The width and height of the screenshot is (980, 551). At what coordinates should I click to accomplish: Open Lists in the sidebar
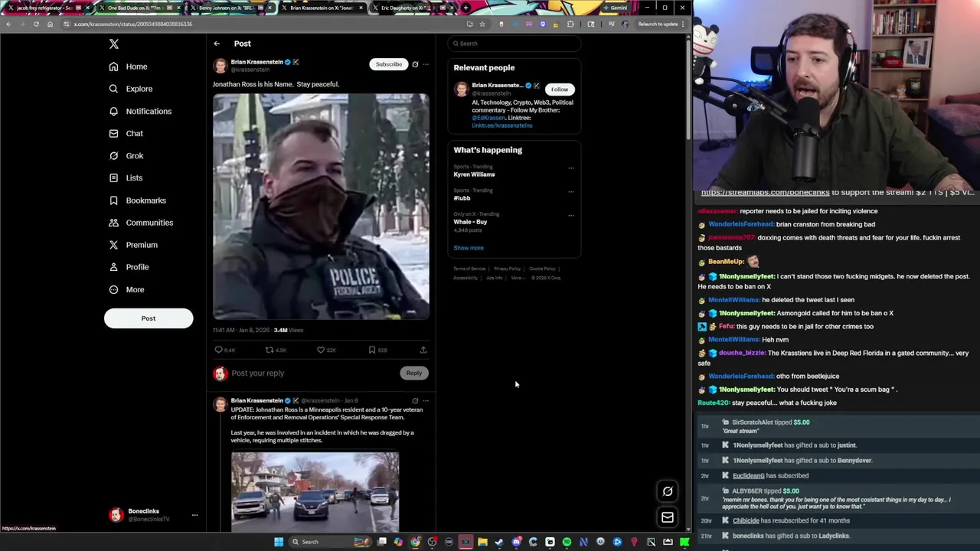126,178
